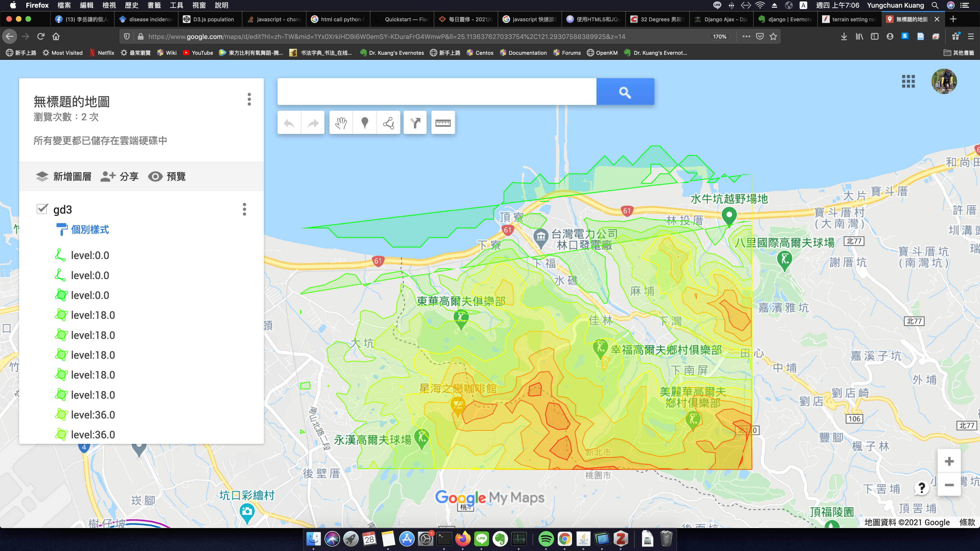Click 條款 terms link on map

pyautogui.click(x=967, y=523)
